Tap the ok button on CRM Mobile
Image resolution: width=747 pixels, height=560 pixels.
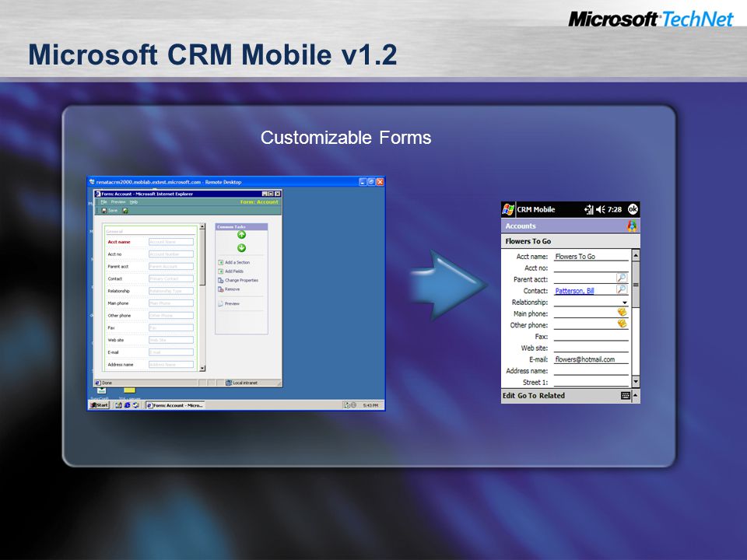pyautogui.click(x=633, y=209)
